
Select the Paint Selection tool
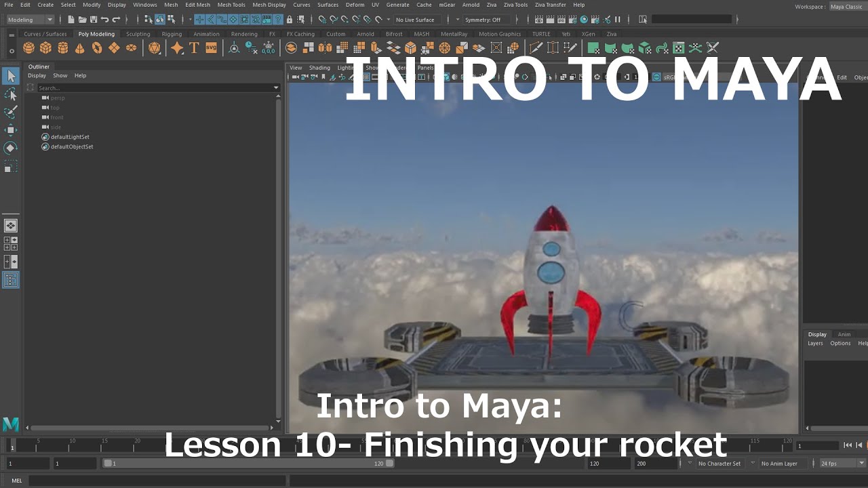(x=11, y=111)
